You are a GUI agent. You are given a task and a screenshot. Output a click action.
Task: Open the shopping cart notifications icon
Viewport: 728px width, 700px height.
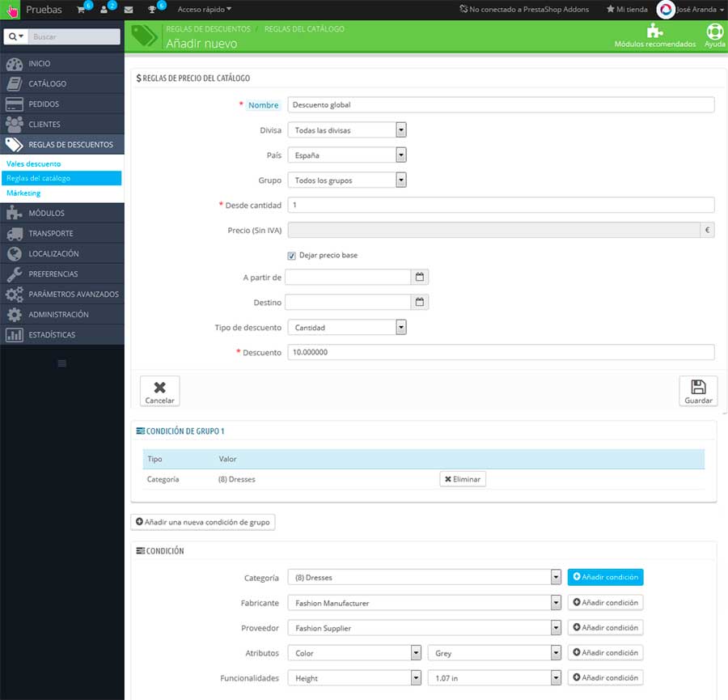79,10
